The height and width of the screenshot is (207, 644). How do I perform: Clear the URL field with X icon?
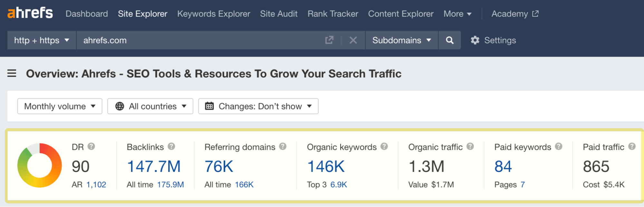coord(353,40)
